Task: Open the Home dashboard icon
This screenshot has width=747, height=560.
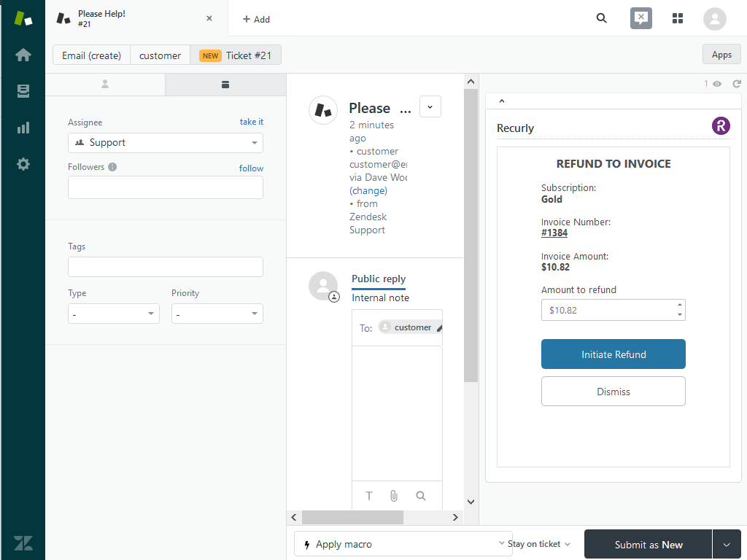Action: [23, 55]
